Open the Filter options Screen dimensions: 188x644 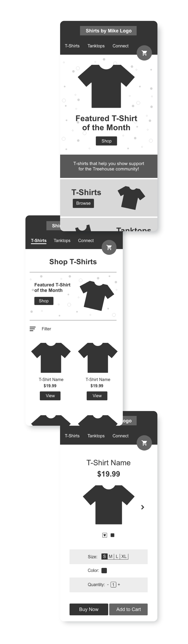(x=46, y=329)
